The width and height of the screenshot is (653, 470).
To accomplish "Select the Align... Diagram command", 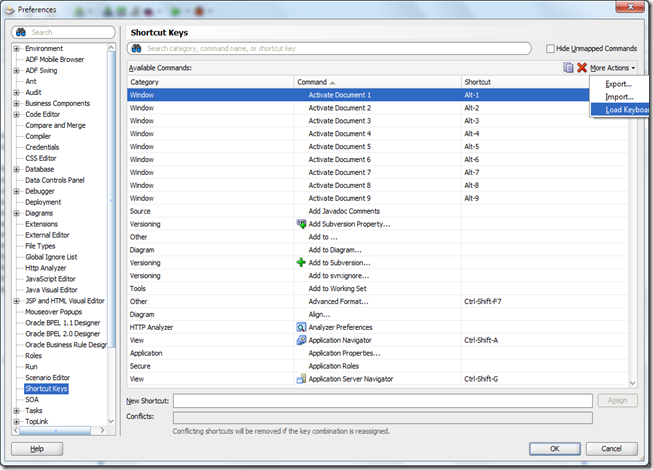I will 319,314.
